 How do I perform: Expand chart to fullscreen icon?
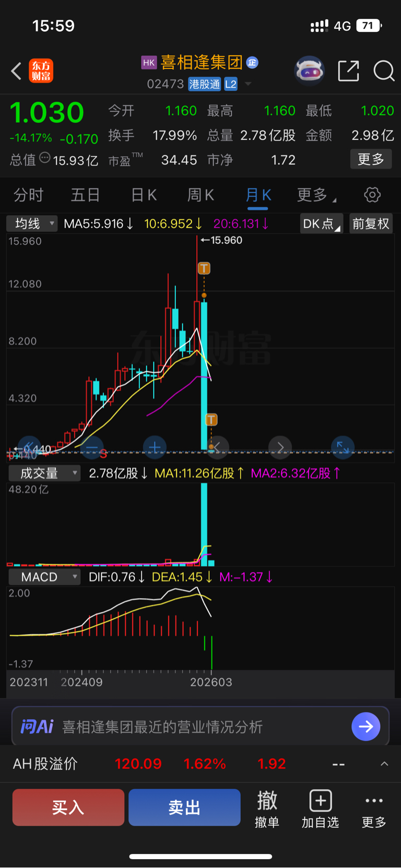343,447
